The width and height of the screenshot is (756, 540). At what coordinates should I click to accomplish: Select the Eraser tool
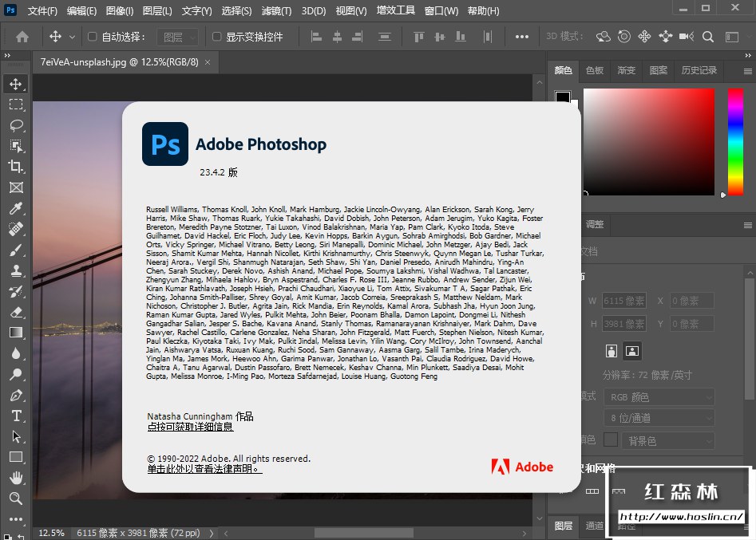pos(16,312)
